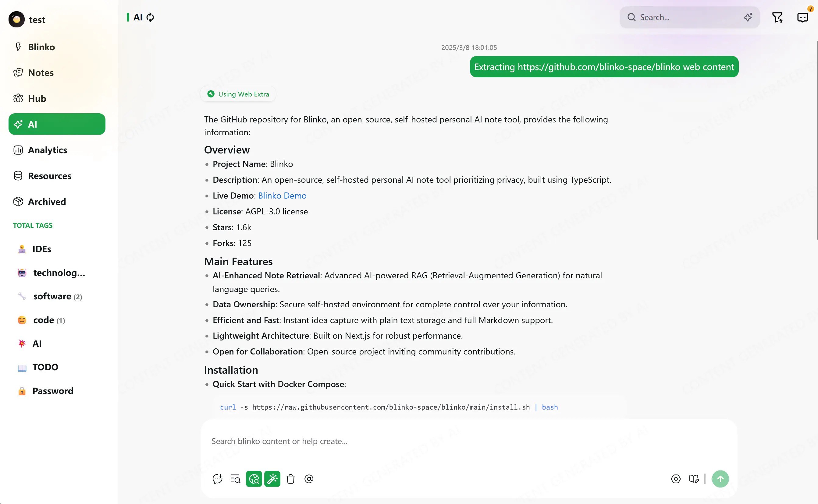
Task: Click the Main Features heading
Action: (238, 262)
